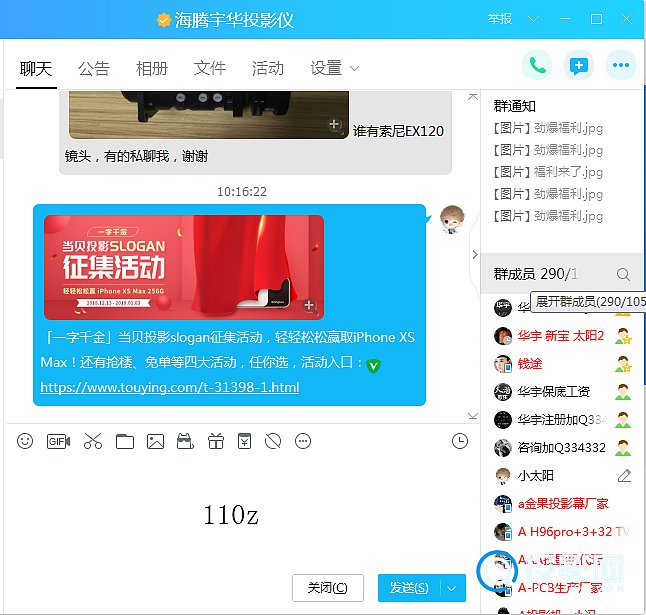This screenshot has width=646, height=615.
Task: Open the circled dots more tools icon
Action: coord(303,441)
